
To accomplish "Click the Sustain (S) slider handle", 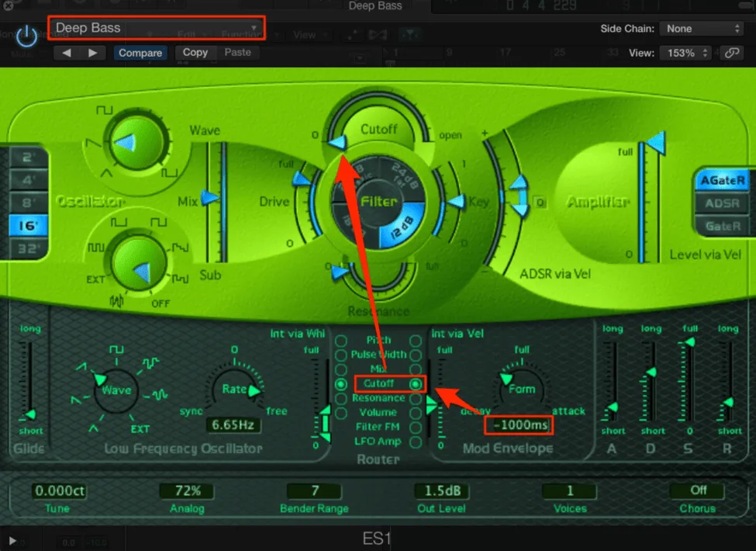I will (689, 342).
